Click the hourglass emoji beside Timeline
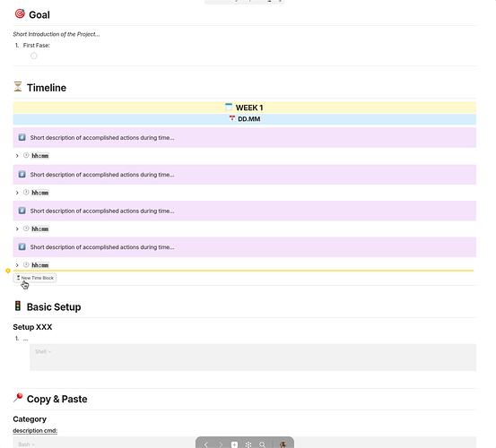496x448 pixels. coord(18,87)
